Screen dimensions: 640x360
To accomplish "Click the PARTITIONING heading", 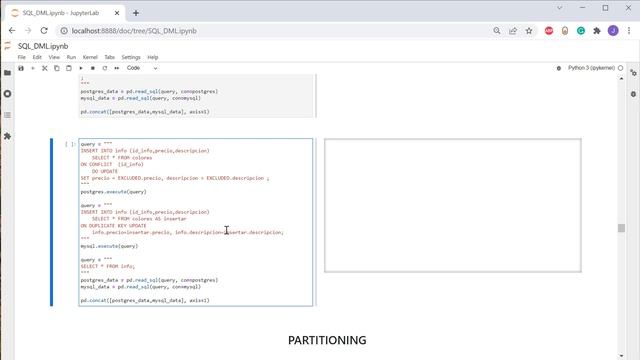I will tap(327, 340).
